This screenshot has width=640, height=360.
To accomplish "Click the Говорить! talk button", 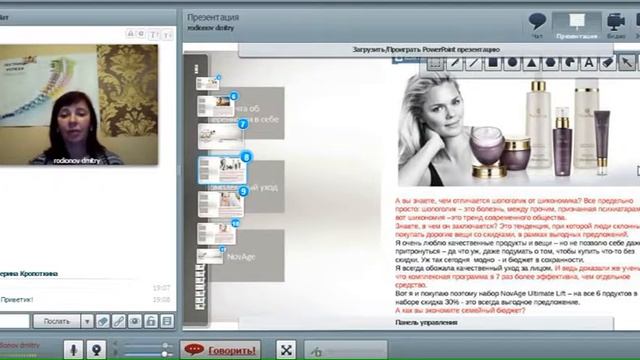I will pos(220,350).
